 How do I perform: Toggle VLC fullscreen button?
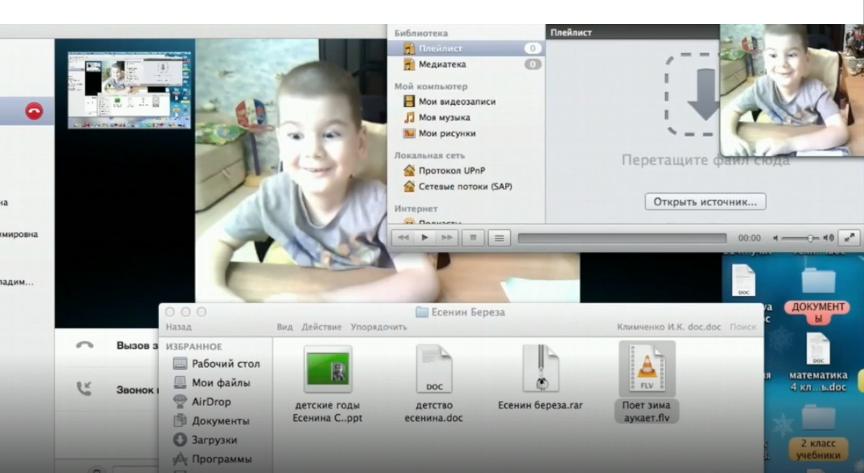[x=850, y=238]
